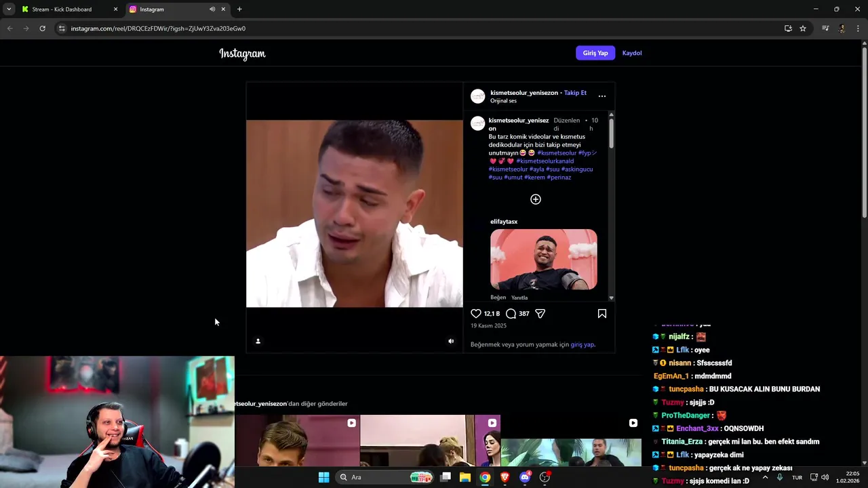Open Chrome from the taskbar
Viewport: 868px width, 488px height.
[x=485, y=477]
